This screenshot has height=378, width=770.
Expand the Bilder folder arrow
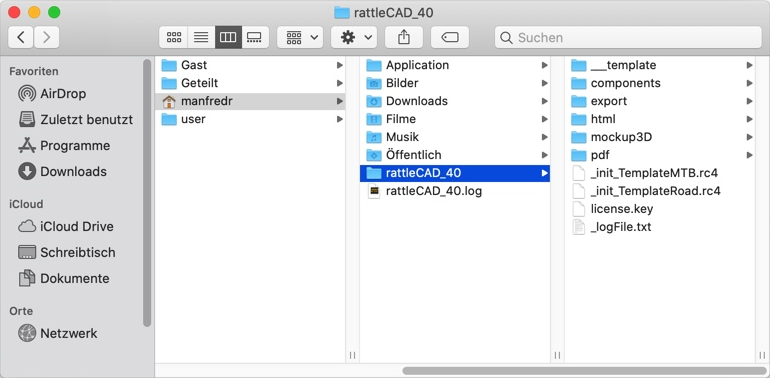[545, 83]
